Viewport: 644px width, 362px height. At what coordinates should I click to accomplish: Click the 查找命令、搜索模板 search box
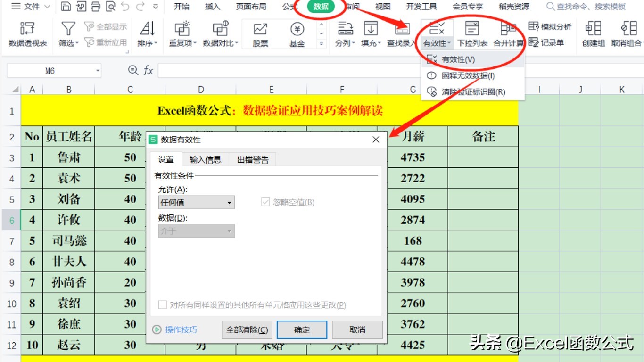(x=586, y=7)
